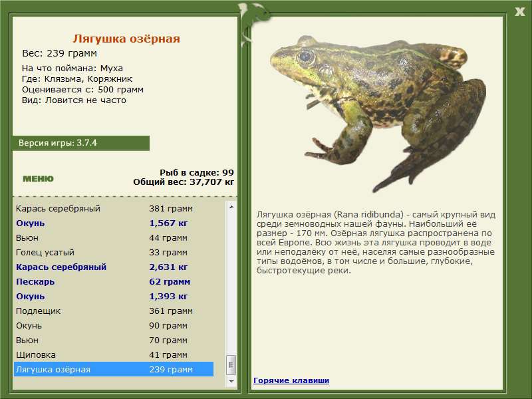Click the fish list scroll down arrow
Viewport: 532px width, 399px height.
point(231,381)
